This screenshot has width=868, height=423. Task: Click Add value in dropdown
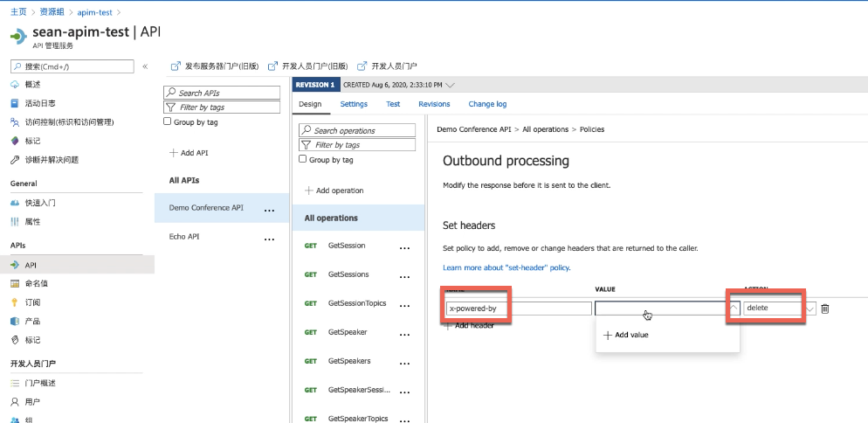click(625, 335)
